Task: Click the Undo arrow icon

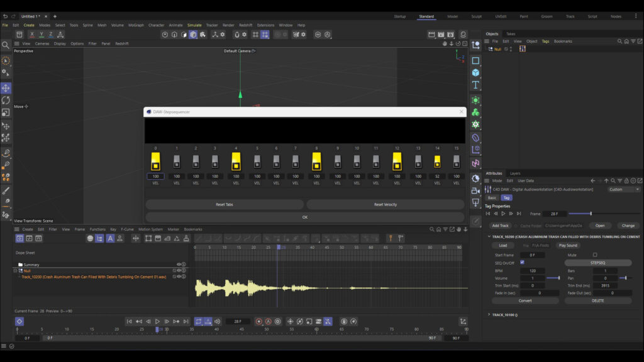Action: click(5, 16)
